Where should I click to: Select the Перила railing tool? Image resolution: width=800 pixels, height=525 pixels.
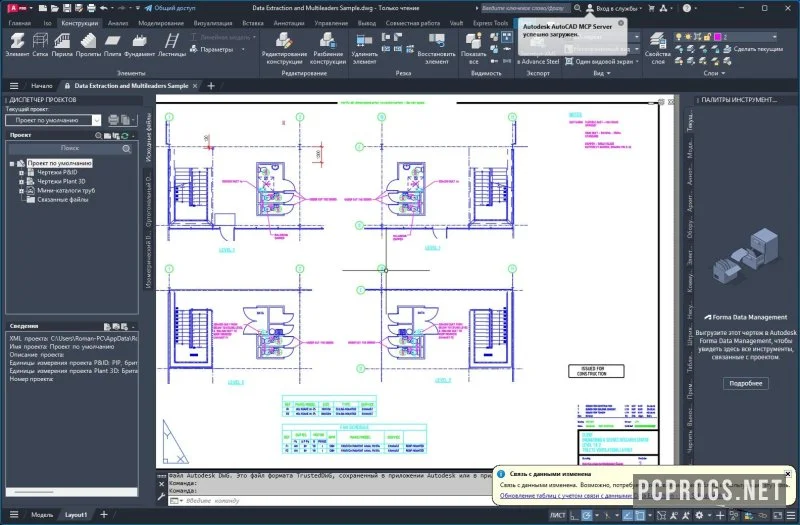click(62, 44)
